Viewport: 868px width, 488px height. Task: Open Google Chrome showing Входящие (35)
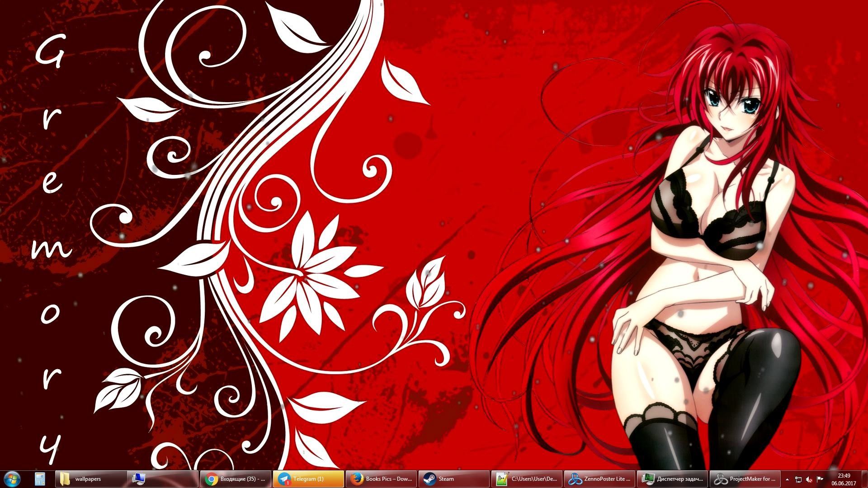pos(235,479)
